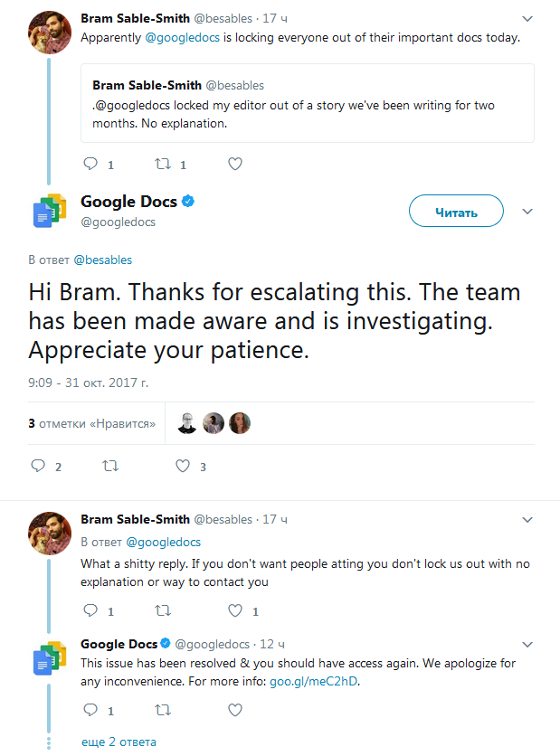Reply to the main Google Docs tweet
Screen dimensions: 560x756
coord(38,467)
